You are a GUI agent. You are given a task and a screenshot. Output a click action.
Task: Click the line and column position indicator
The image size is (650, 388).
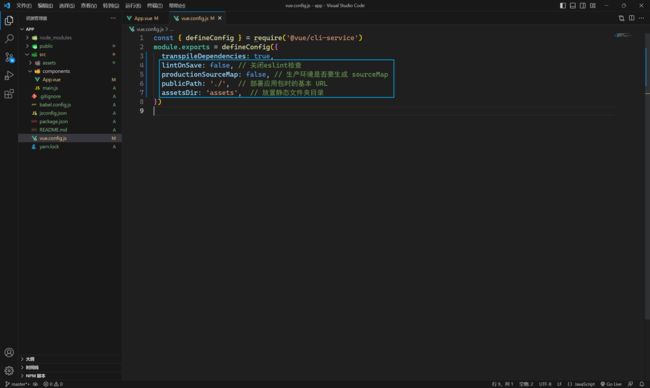click(x=502, y=384)
